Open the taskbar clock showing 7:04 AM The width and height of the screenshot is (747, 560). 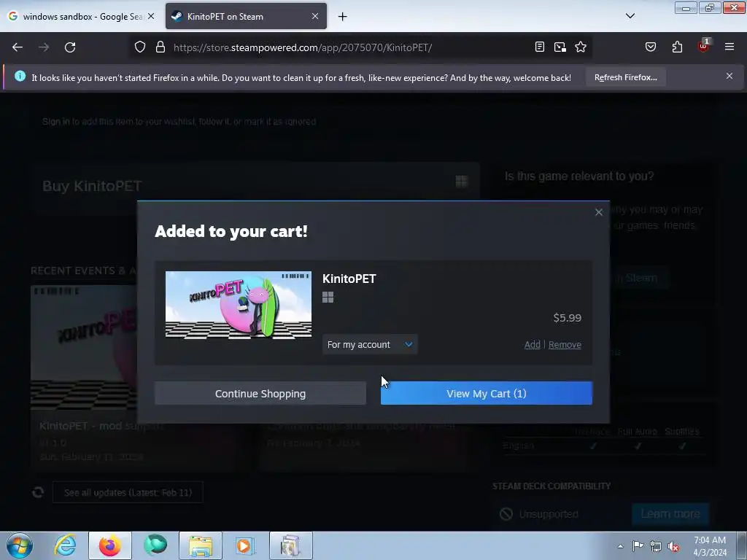710,546
